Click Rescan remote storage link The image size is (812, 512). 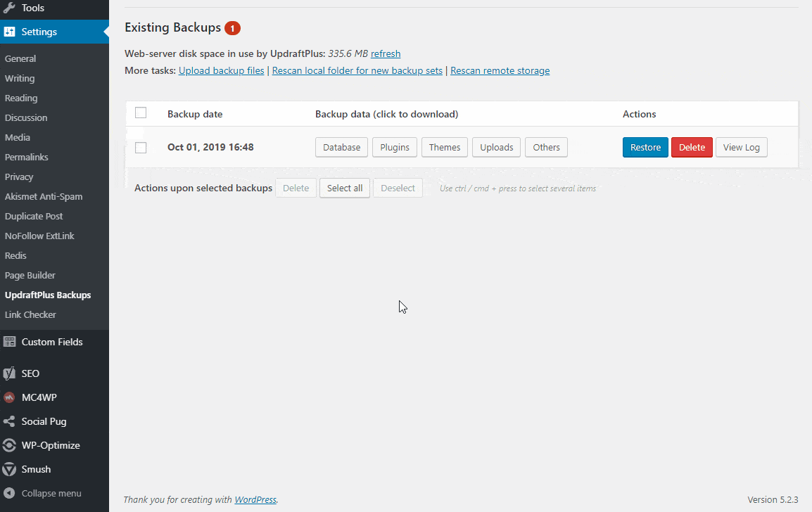click(500, 70)
